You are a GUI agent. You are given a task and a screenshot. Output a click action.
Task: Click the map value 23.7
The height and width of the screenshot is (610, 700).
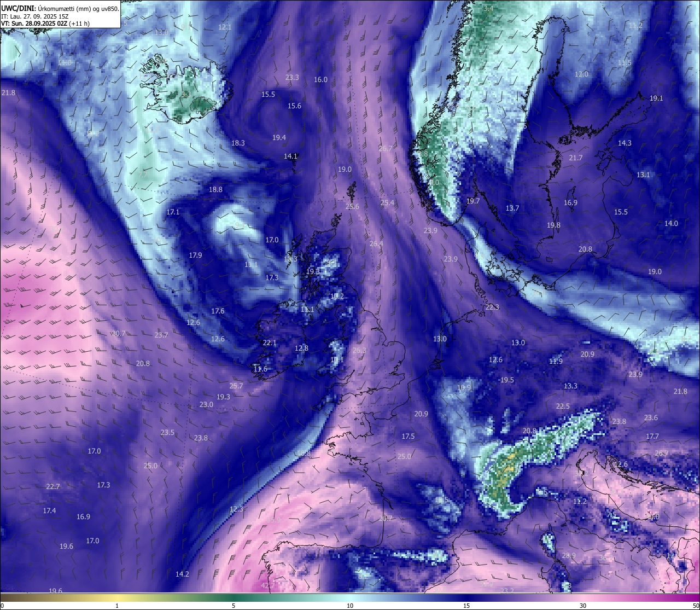(161, 335)
